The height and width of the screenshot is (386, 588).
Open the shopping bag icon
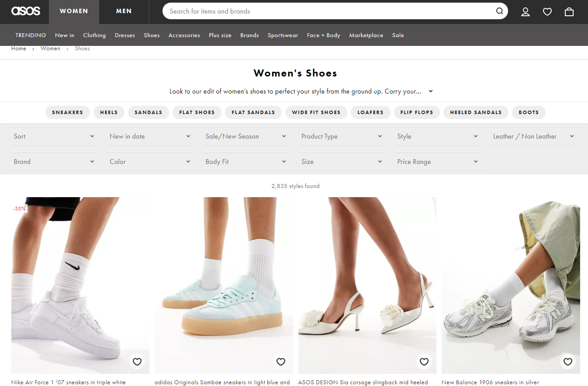point(569,12)
